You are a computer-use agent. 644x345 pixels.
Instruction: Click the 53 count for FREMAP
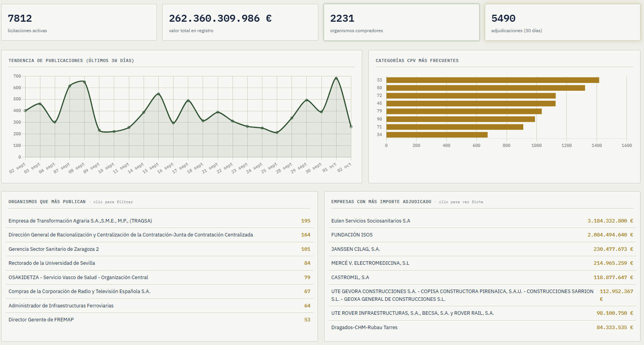[x=307, y=320]
